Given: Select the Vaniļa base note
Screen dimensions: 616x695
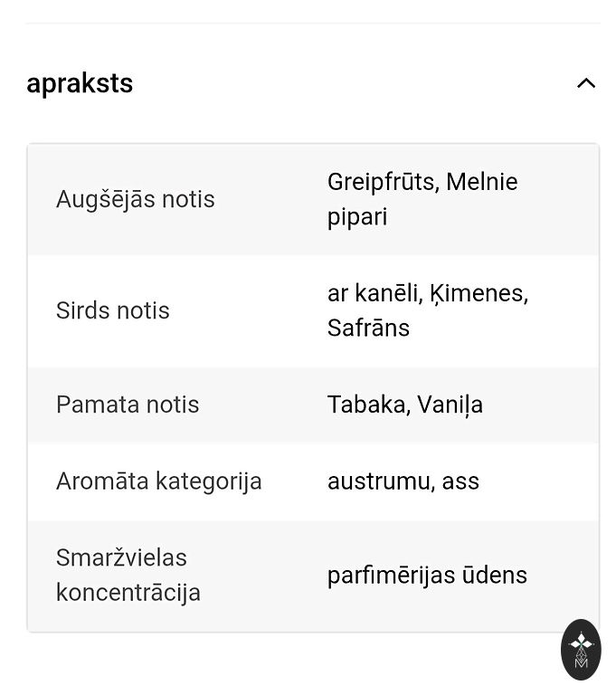Looking at the screenshot, I should pyautogui.click(x=450, y=405).
